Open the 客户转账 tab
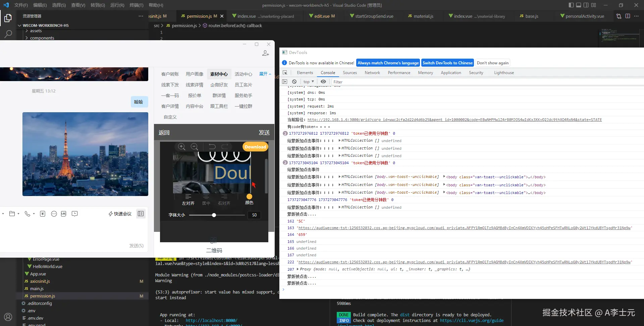Screen dimensions: 644x326 point(170,74)
